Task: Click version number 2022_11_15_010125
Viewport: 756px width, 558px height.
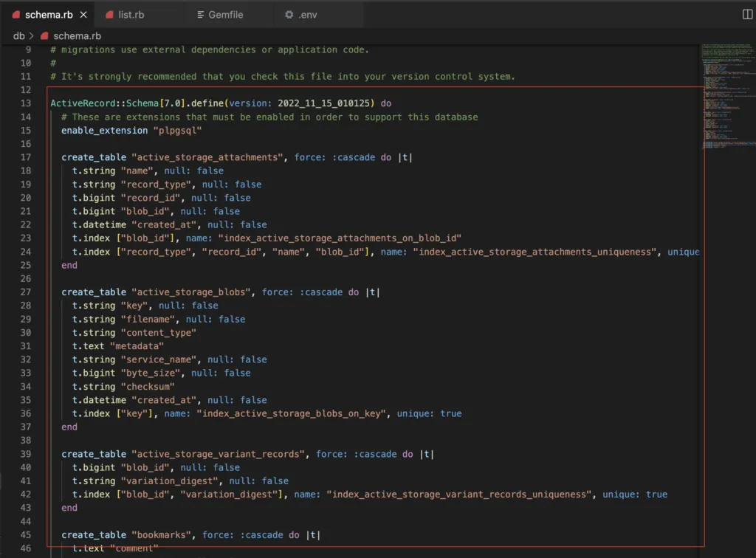Action: 323,103
